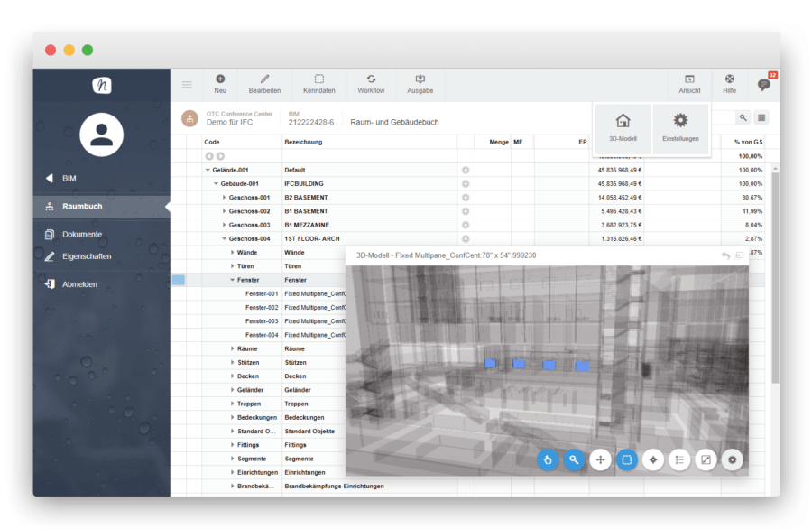This screenshot has width=812, height=529.
Task: Choose the rectangular selection tool in the 3D viewer
Action: pyautogui.click(x=626, y=459)
